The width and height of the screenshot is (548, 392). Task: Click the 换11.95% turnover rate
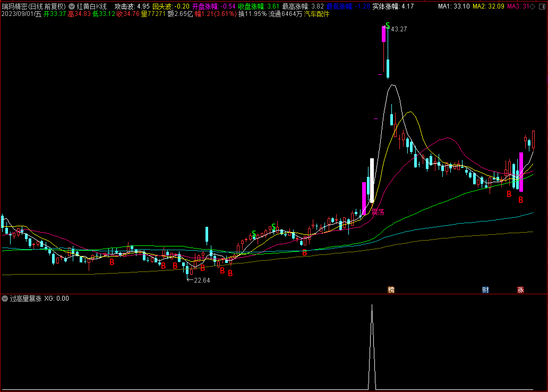pyautogui.click(x=252, y=14)
